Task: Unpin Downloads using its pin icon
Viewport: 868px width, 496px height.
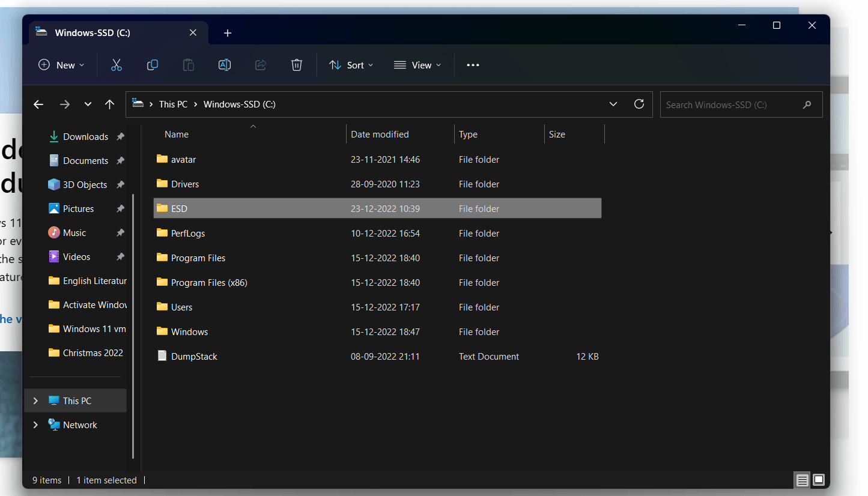Action: [x=120, y=136]
